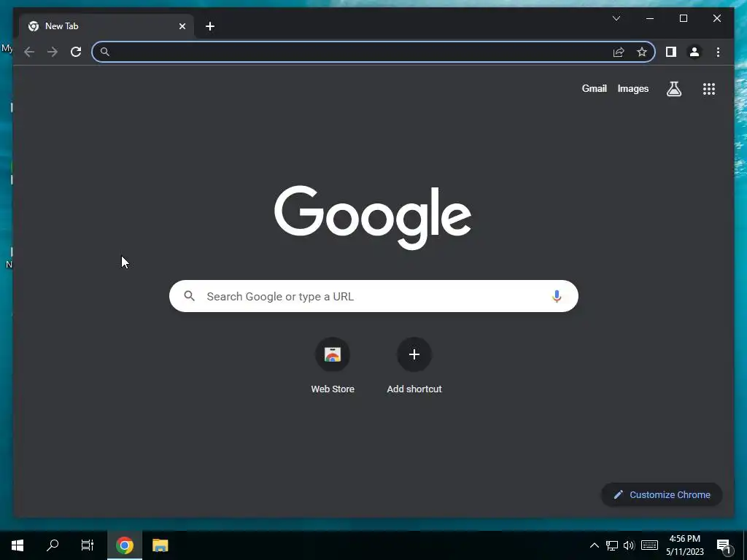Bookmark this tab with the star icon
The height and width of the screenshot is (560, 747).
tap(642, 52)
